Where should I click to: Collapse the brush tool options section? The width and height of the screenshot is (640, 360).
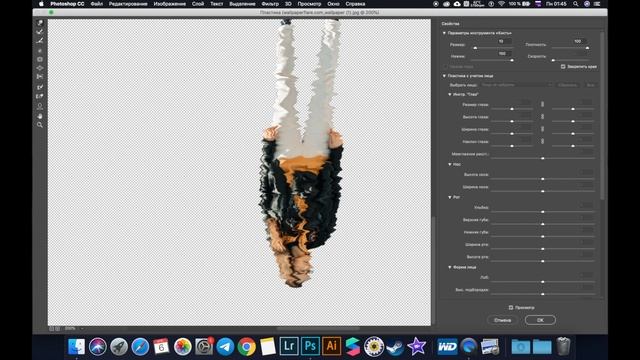(444, 33)
